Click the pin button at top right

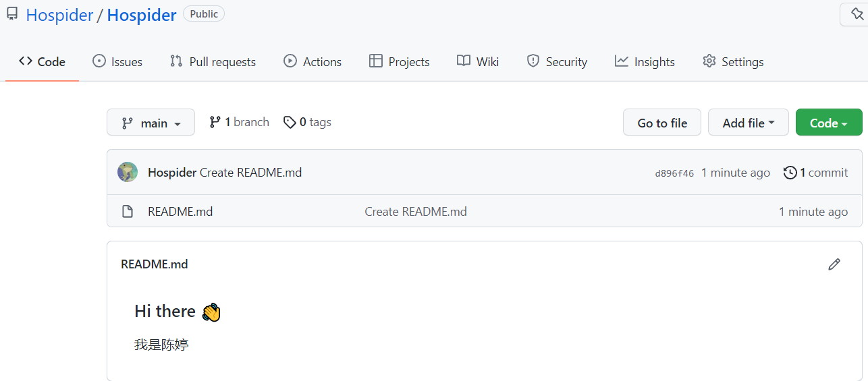856,14
